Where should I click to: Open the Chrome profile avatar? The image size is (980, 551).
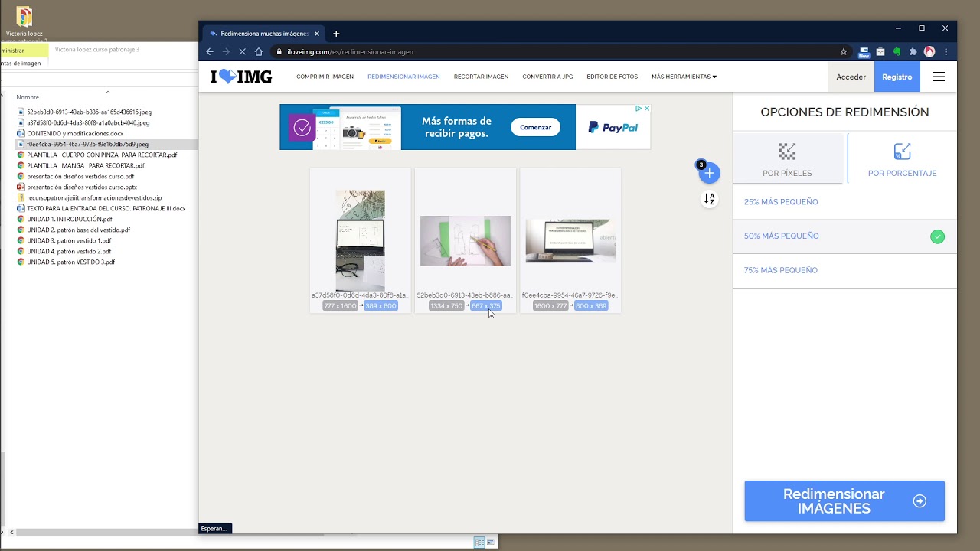(929, 52)
